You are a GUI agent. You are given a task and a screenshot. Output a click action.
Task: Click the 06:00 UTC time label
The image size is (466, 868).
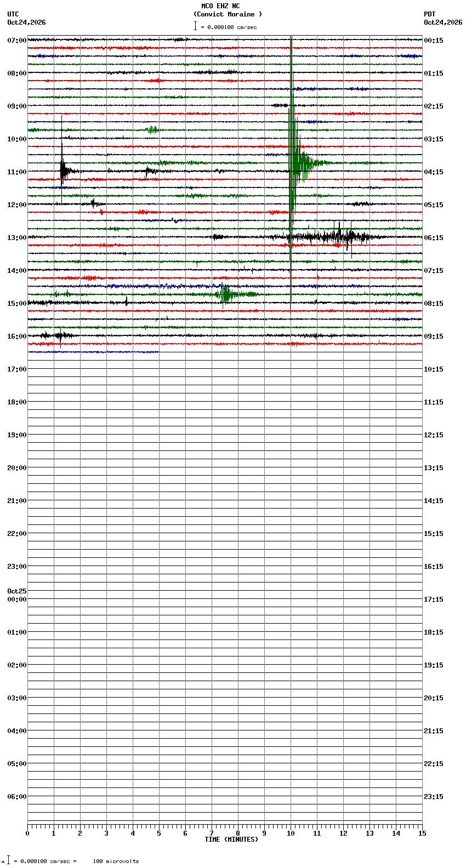point(17,797)
